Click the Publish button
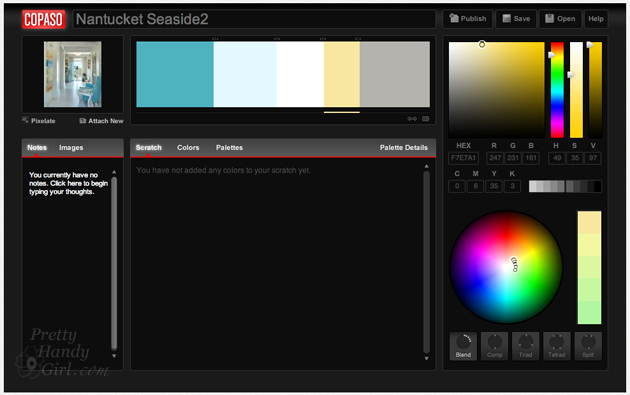 [x=468, y=19]
